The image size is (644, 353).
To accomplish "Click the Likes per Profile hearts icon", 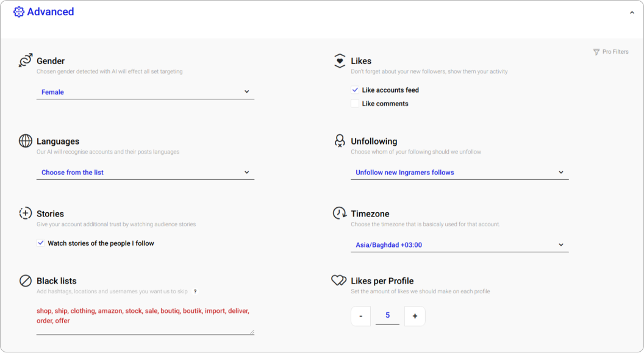I will click(339, 280).
